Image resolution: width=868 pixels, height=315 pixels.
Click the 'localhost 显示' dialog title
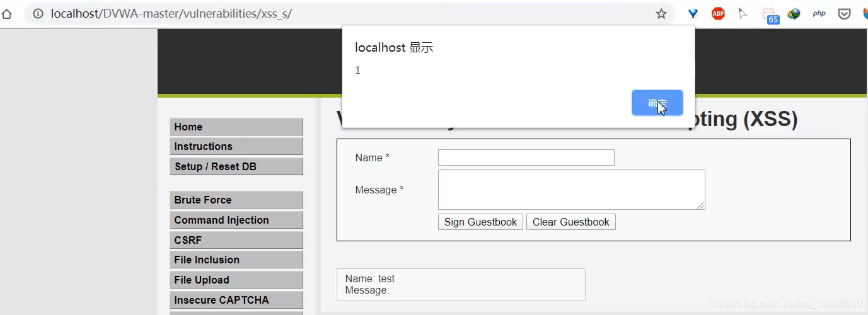coord(394,48)
